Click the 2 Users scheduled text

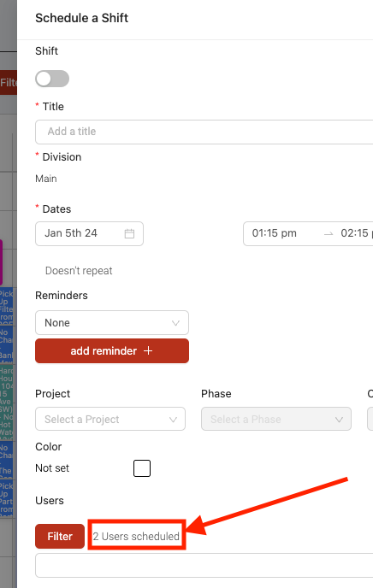[136, 536]
